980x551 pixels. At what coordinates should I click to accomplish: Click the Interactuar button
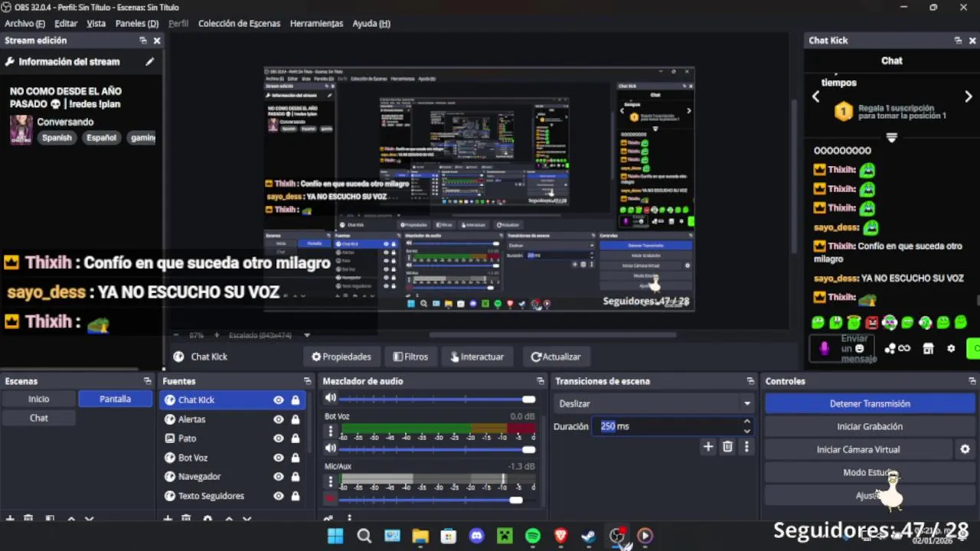477,357
